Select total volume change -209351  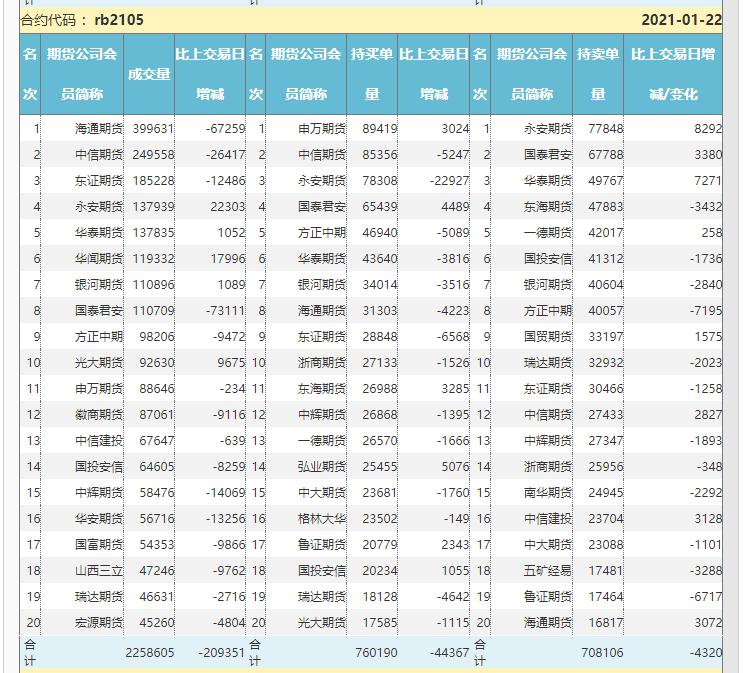221,652
